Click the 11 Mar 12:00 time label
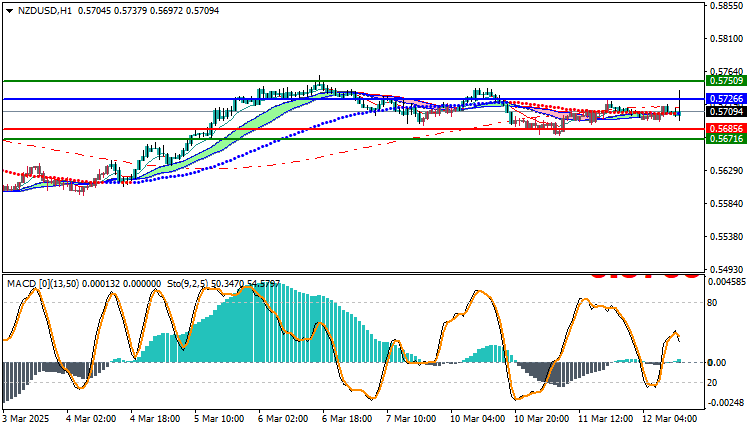The image size is (750, 430). (x=606, y=419)
